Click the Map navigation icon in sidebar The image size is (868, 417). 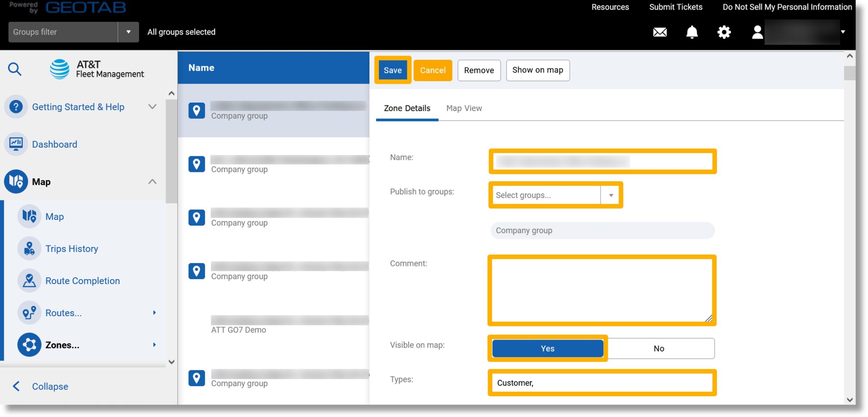click(x=16, y=181)
